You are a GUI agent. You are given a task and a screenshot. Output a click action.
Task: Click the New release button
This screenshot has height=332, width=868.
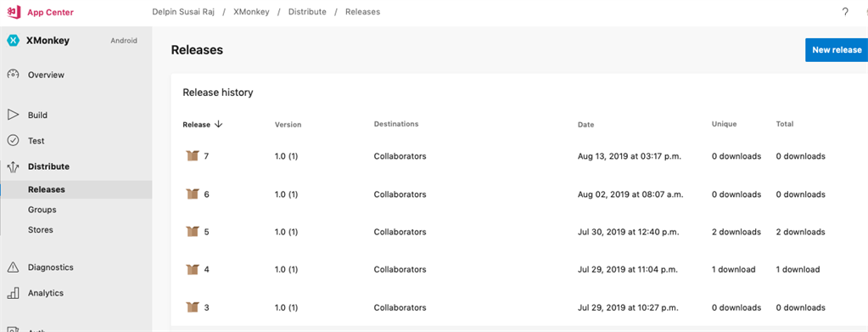coord(837,50)
